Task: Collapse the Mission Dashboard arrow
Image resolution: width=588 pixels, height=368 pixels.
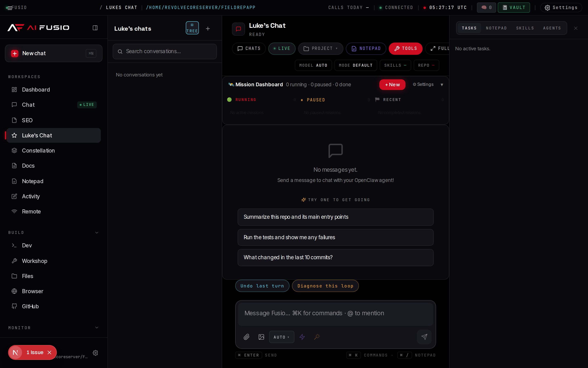Action: point(442,85)
